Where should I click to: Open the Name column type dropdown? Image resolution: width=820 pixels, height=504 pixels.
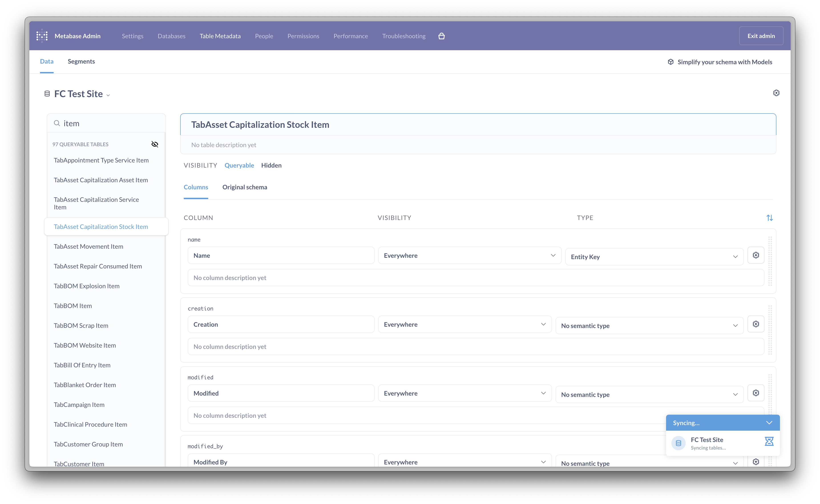(x=652, y=255)
